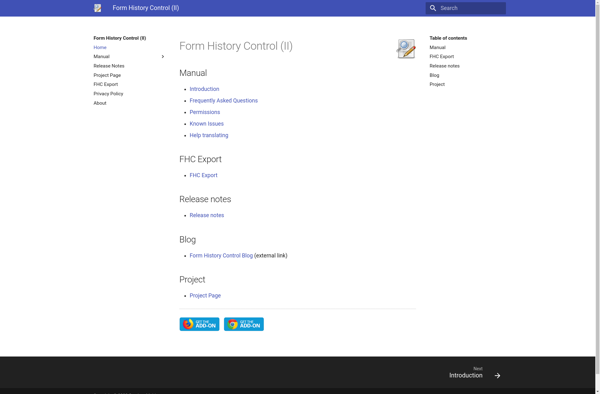The image size is (600, 394).
Task: Open Manual in the left sidebar
Action: (101, 57)
